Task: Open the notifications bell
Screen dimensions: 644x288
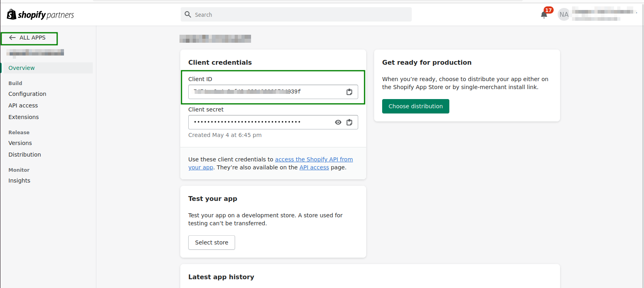Action: [x=544, y=15]
